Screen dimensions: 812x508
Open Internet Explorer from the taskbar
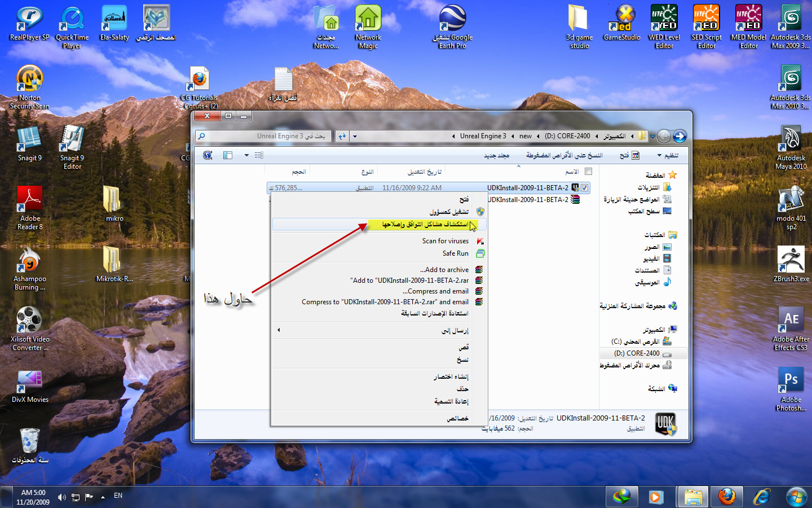761,497
